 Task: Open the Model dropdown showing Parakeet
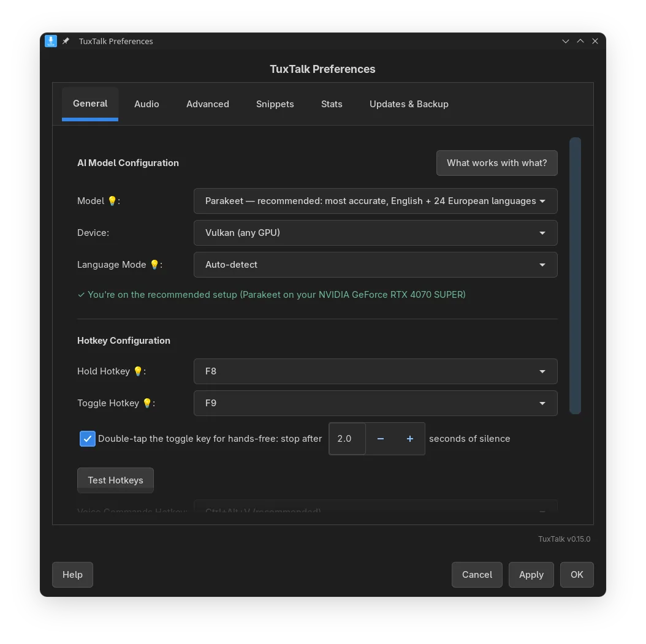(x=375, y=201)
